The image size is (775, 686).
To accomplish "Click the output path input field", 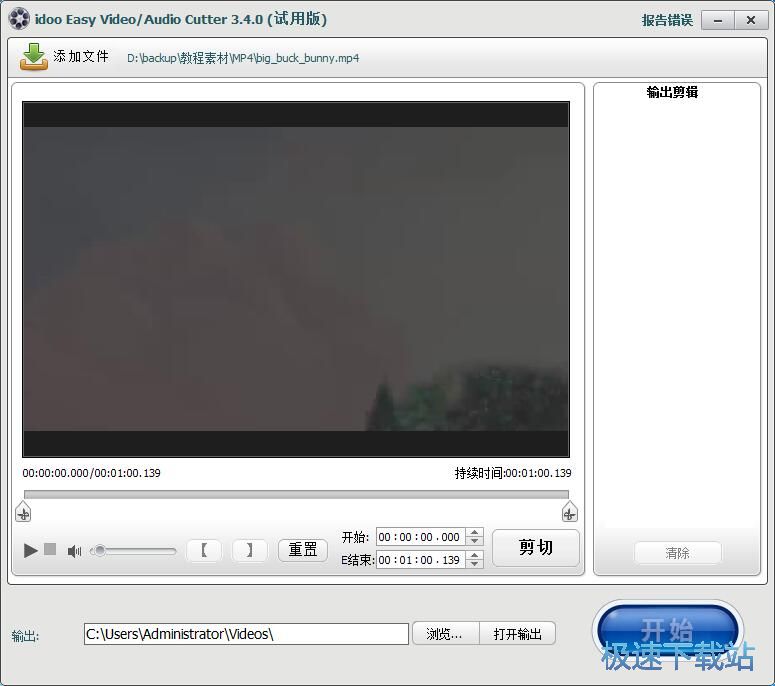I will tap(246, 634).
